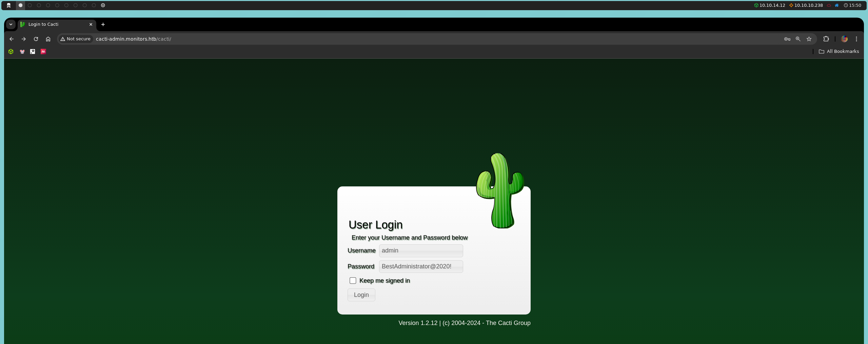Select the active filled workspace indicator
Image resolution: width=868 pixels, height=344 pixels.
(20, 5)
